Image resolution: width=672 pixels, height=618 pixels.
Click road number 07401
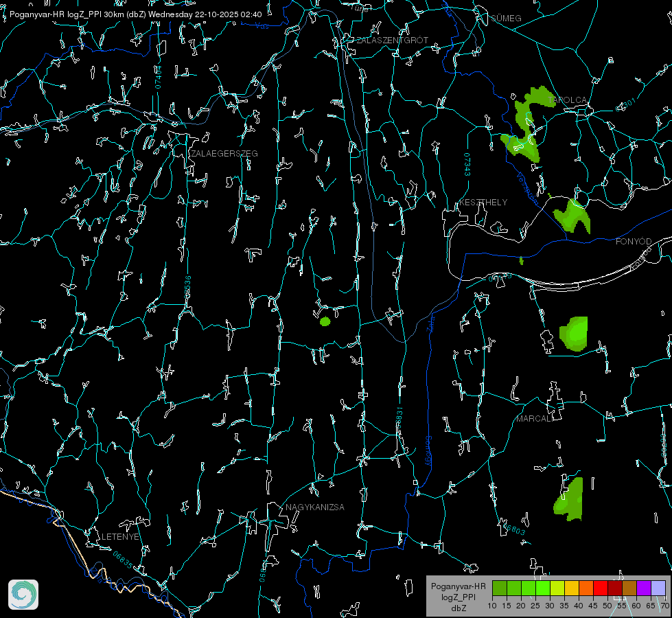click(158, 77)
